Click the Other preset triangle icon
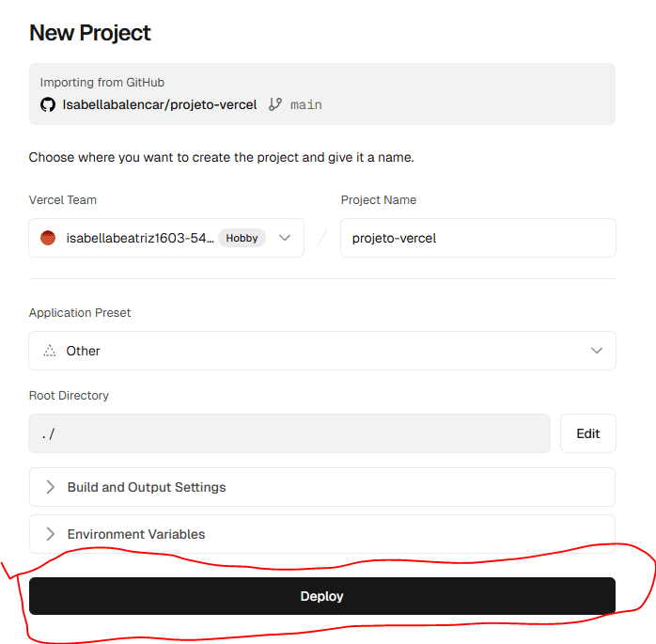The image size is (656, 644). coord(50,351)
